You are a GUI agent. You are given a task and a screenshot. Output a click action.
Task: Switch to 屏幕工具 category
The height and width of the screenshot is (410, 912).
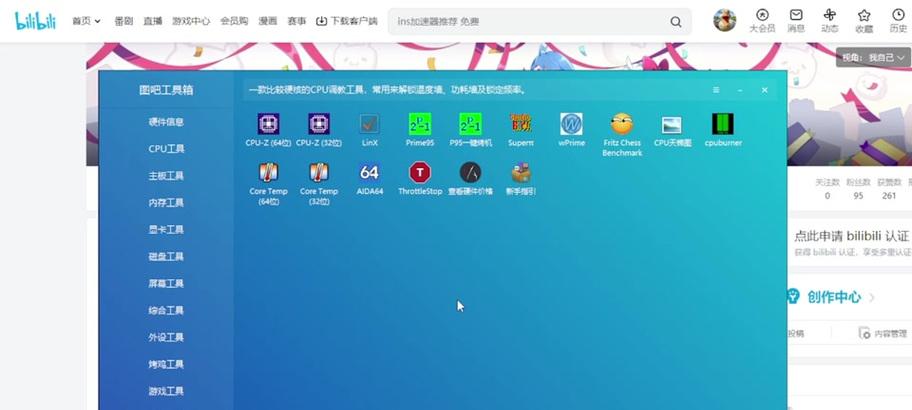[166, 283]
